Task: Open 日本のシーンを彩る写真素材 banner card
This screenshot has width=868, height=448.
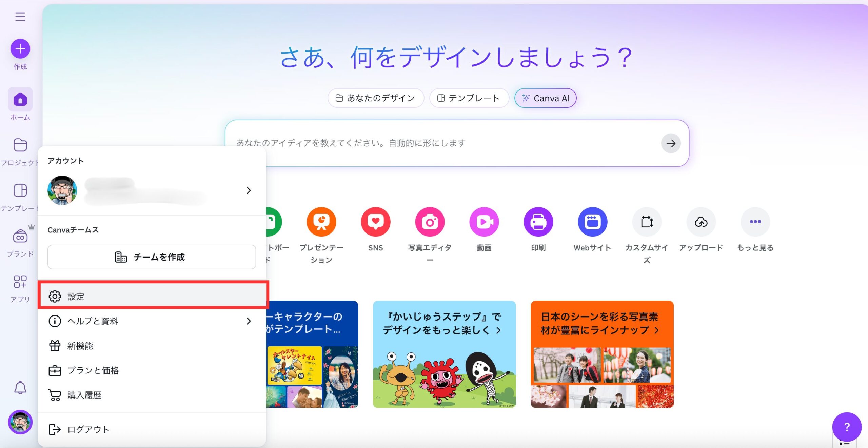Action: pyautogui.click(x=602, y=354)
